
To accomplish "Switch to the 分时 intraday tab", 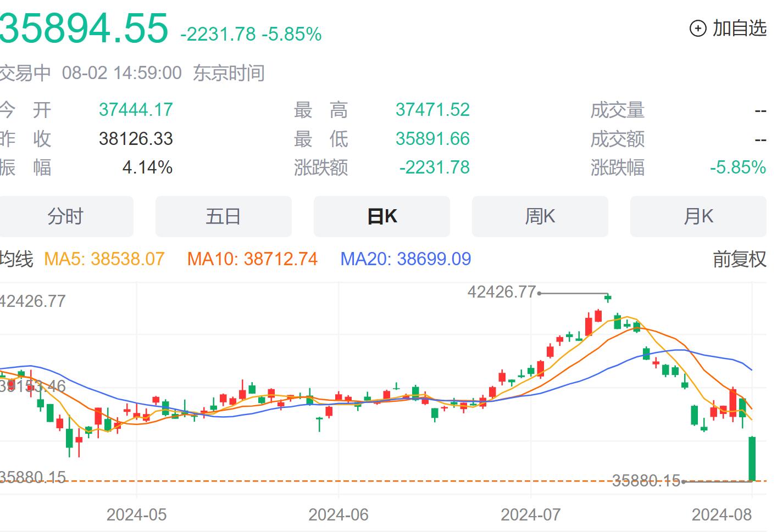I will (65, 216).
